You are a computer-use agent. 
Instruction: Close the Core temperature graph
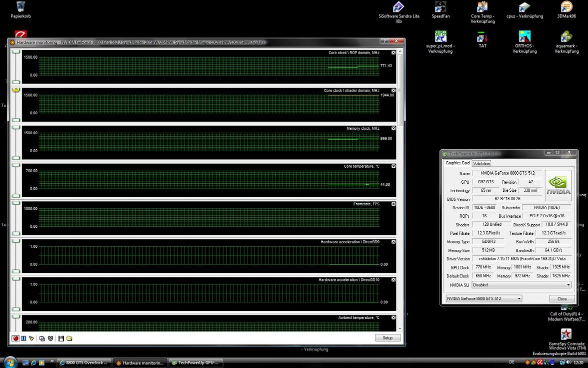pyautogui.click(x=393, y=166)
